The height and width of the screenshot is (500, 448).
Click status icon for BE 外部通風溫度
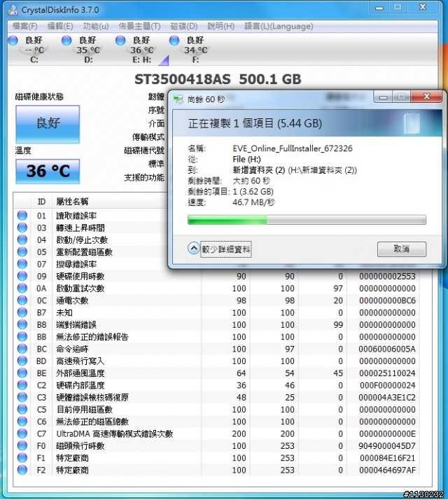[22, 373]
